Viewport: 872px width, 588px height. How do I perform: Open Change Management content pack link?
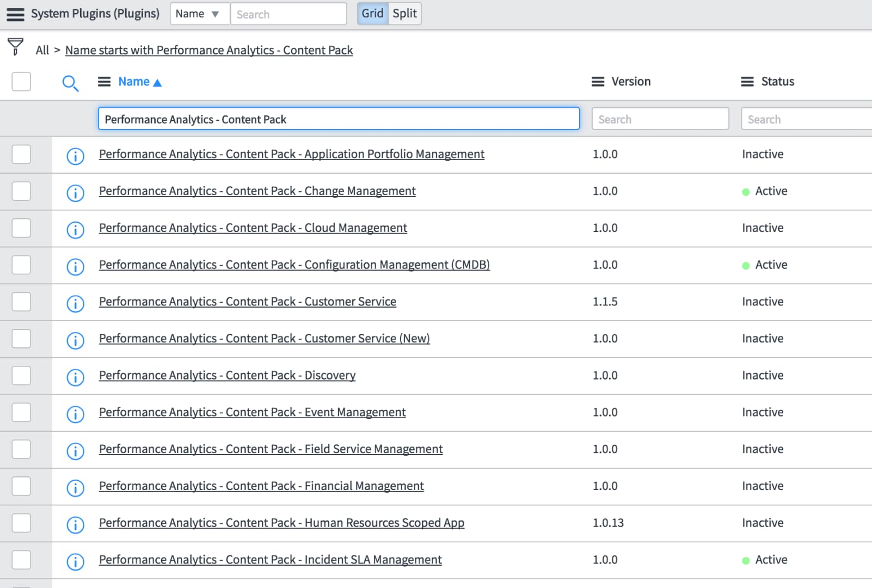point(257,191)
